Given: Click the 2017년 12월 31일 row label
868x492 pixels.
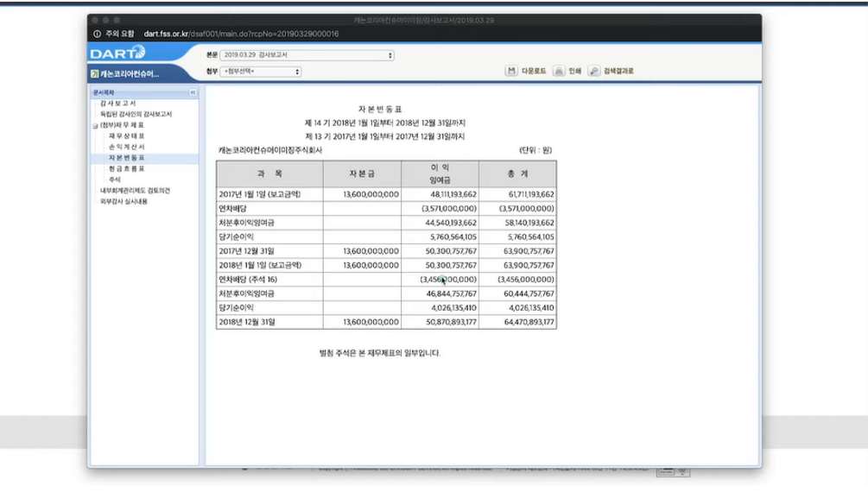Looking at the screenshot, I should click(x=246, y=250).
